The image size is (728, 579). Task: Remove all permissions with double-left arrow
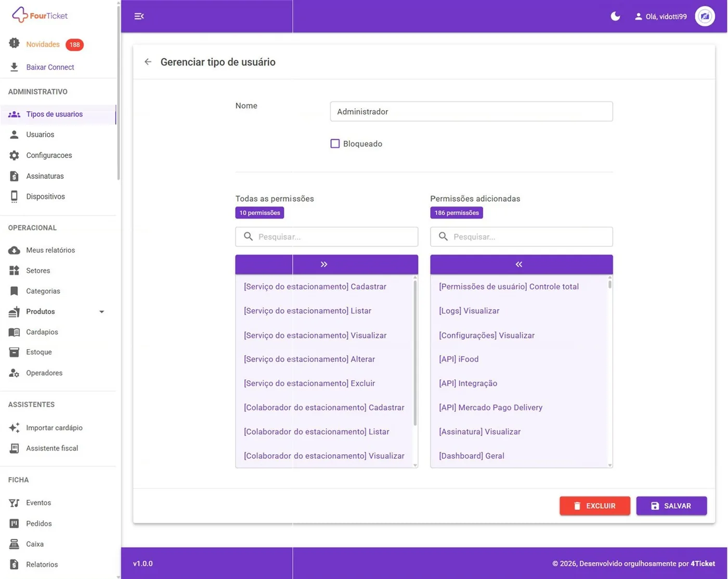pos(522,264)
